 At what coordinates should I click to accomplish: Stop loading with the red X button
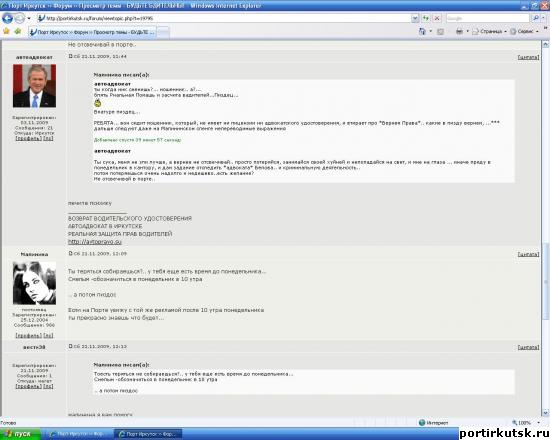[x=437, y=18]
